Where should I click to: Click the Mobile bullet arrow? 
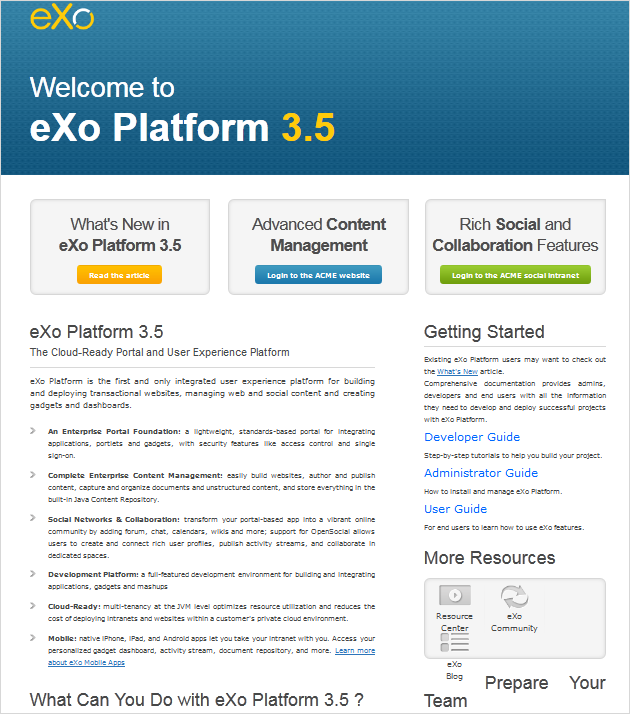pyautogui.click(x=33, y=638)
